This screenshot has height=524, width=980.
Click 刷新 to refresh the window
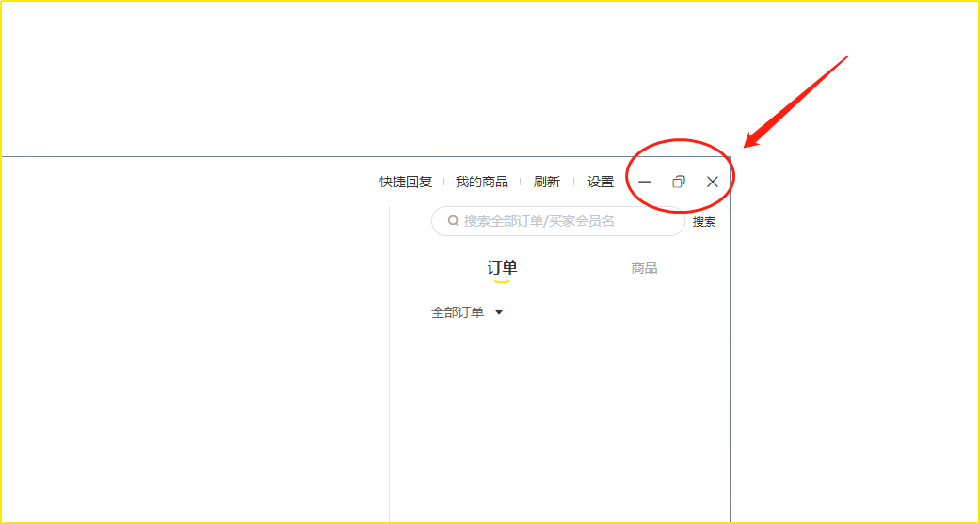(547, 182)
